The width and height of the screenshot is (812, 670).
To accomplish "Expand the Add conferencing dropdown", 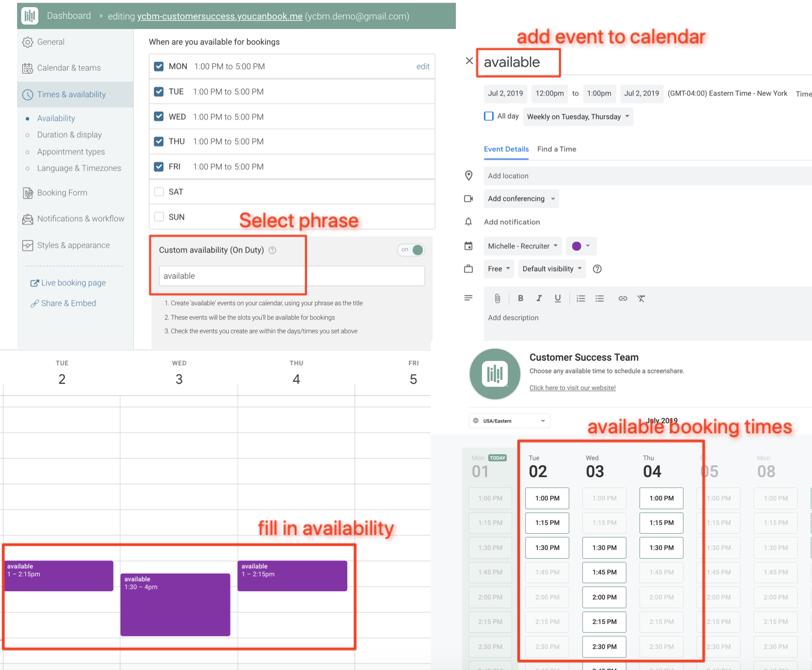I will tap(521, 199).
